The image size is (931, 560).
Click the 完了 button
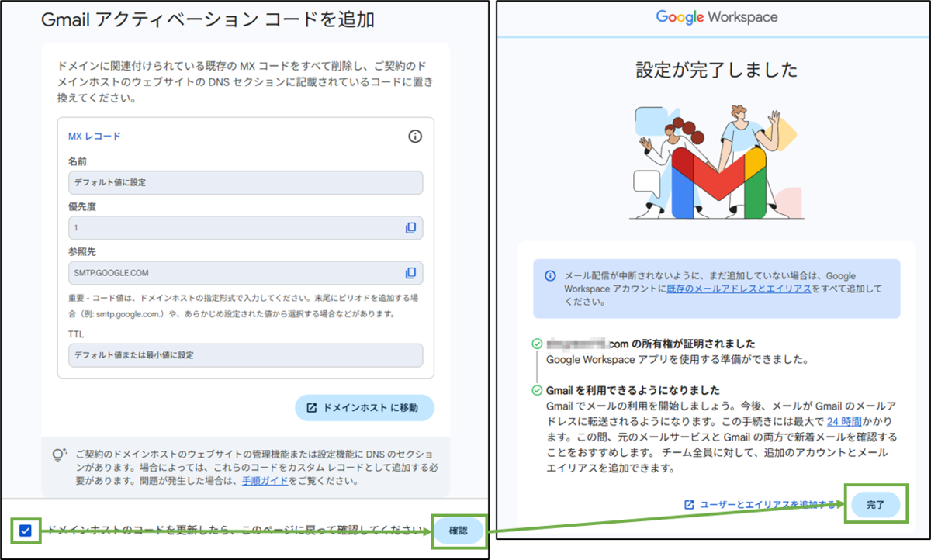point(875,504)
